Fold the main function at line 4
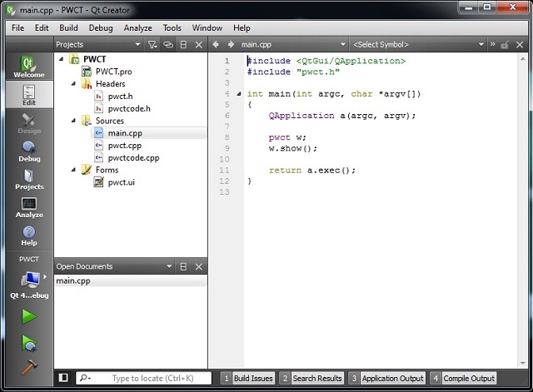This screenshot has height=392, width=533. click(239, 94)
